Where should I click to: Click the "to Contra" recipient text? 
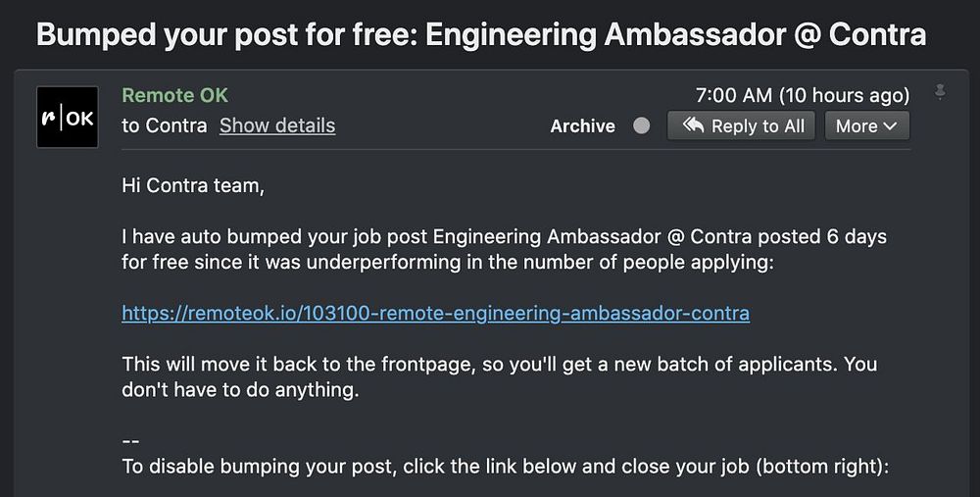click(164, 125)
